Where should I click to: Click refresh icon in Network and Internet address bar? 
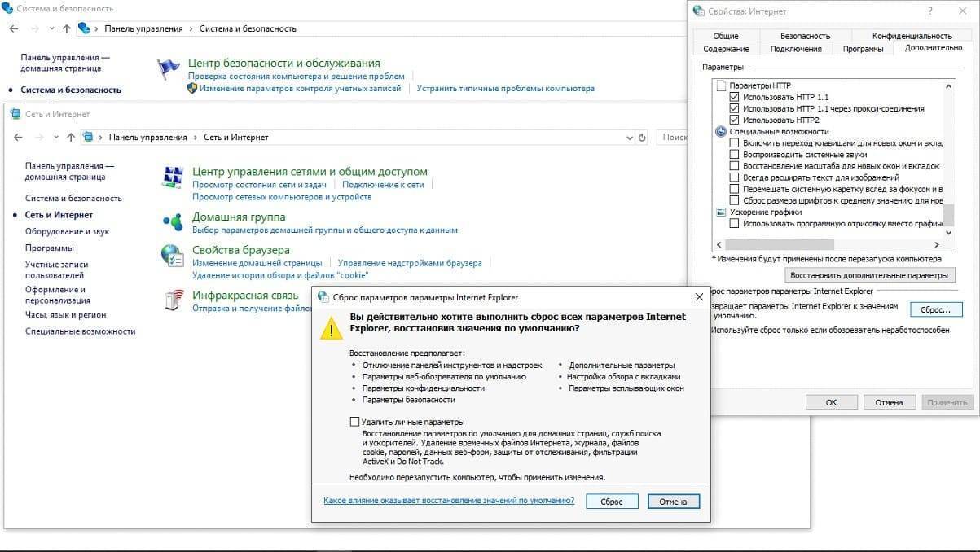[x=642, y=138]
